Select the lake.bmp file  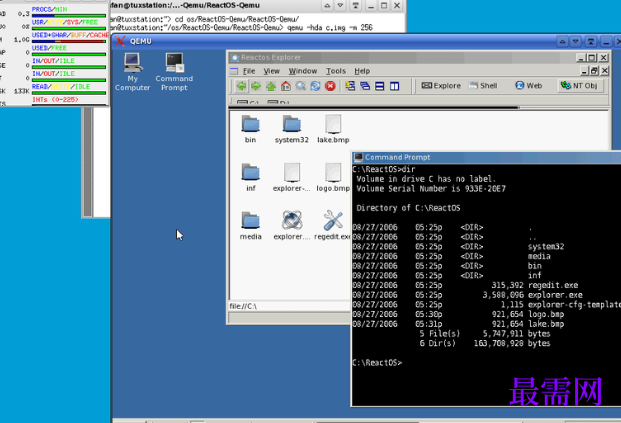(x=333, y=129)
